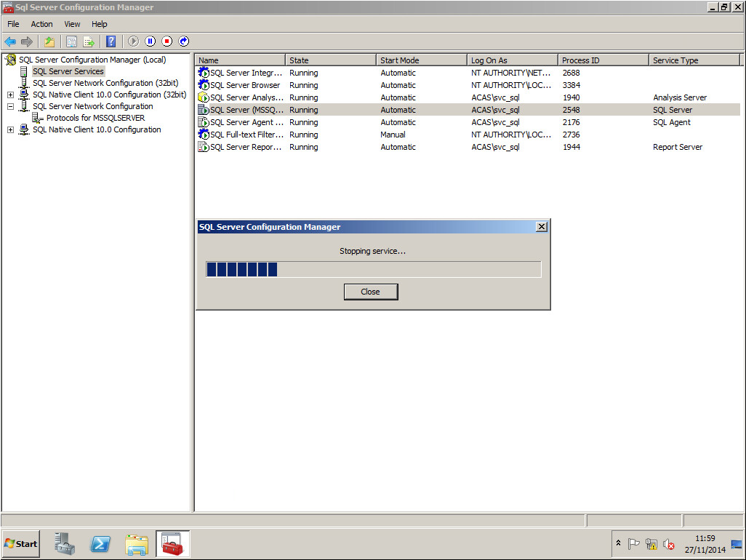Click the SQL Server Analysis Services row icon

point(204,97)
